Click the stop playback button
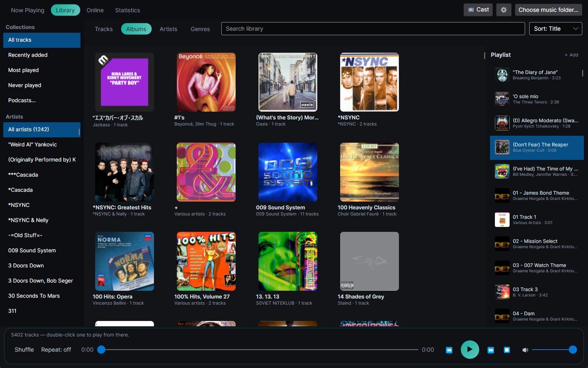The height and width of the screenshot is (368, 588). [x=507, y=350]
